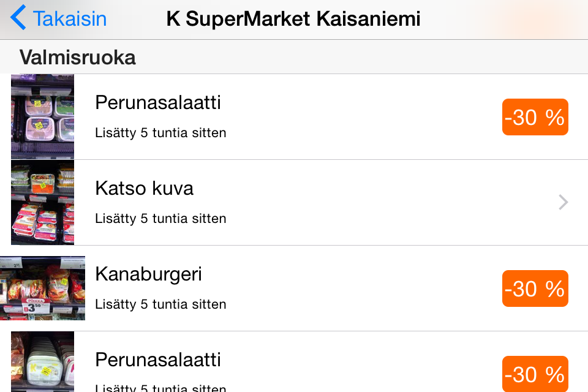Tap first Perunasalaatti 'Lisätty 5 tuntia sitten' text

[x=160, y=133]
